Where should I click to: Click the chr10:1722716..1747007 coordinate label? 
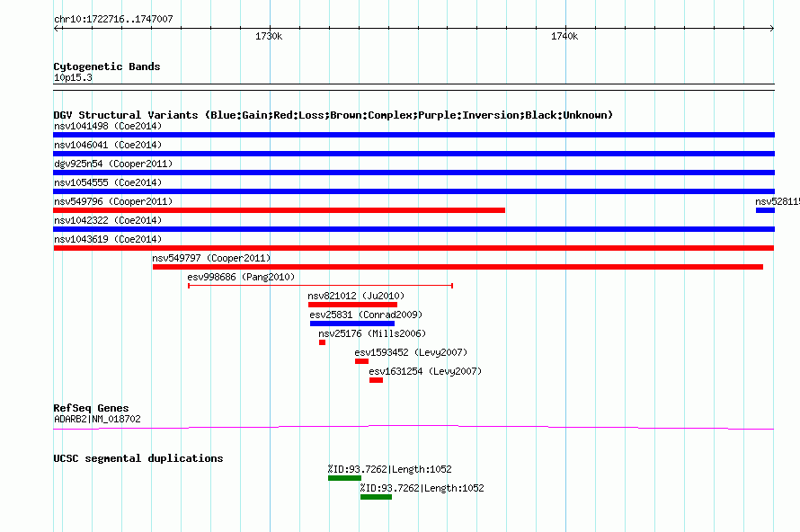(x=113, y=19)
